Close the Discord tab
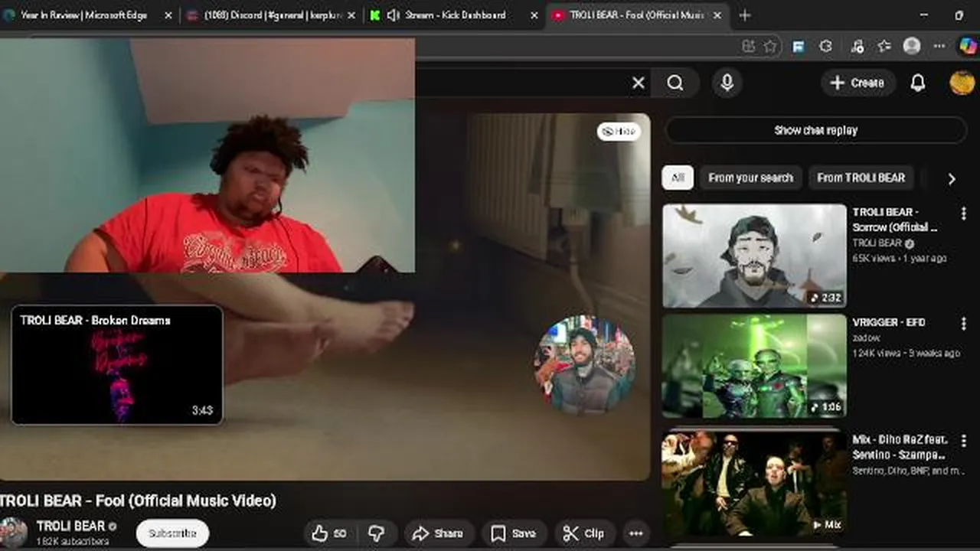 click(351, 15)
